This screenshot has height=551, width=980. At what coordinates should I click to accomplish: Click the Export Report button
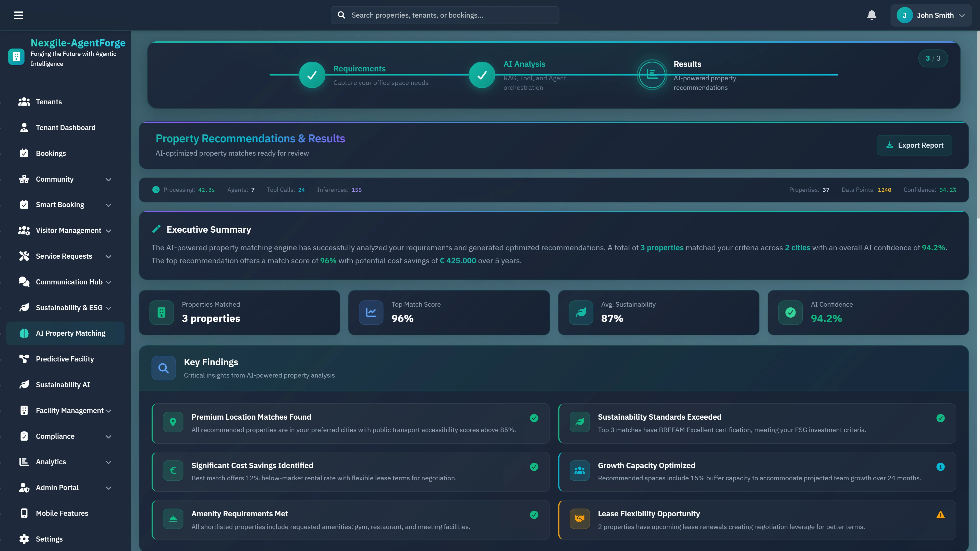pyautogui.click(x=914, y=145)
